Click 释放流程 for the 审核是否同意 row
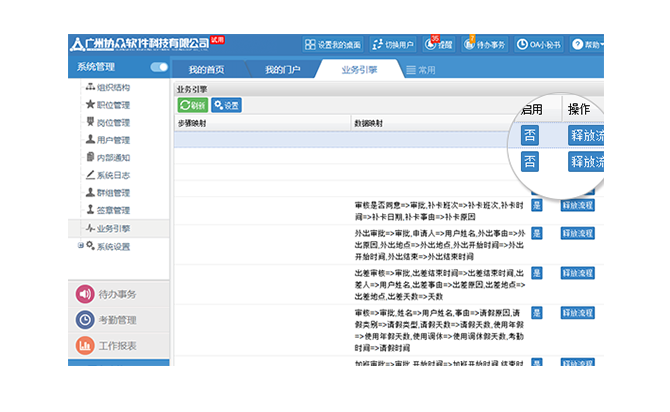Viewport: 670px width, 412px height. click(577, 204)
